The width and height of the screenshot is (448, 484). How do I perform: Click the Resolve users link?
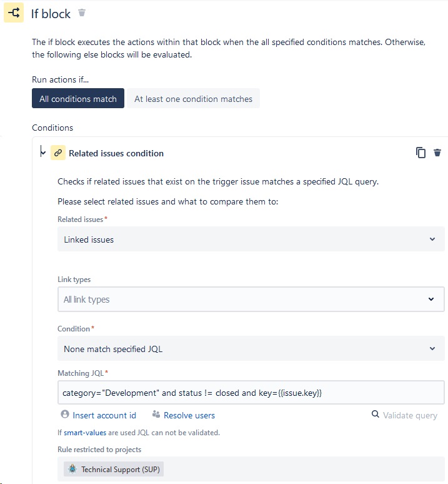point(189,415)
